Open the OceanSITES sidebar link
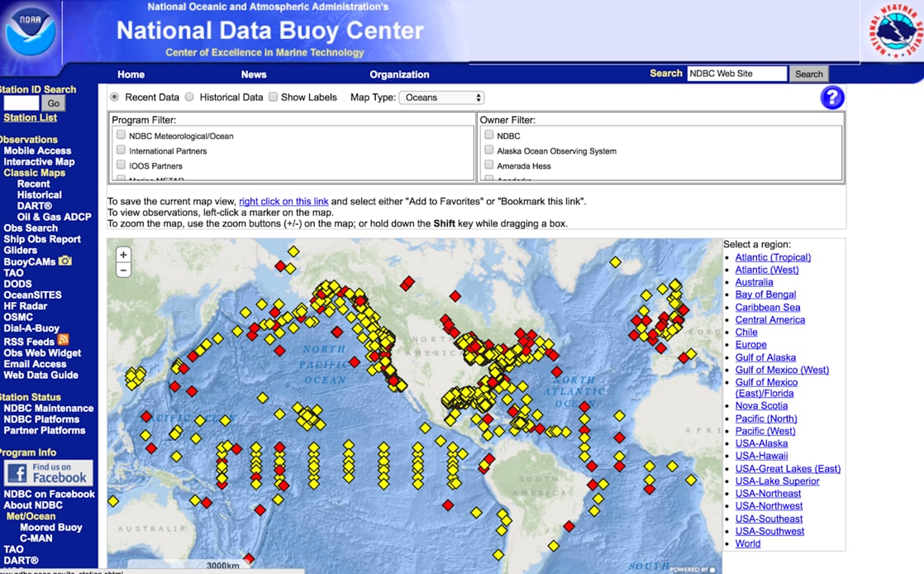924x574 pixels. coord(32,294)
